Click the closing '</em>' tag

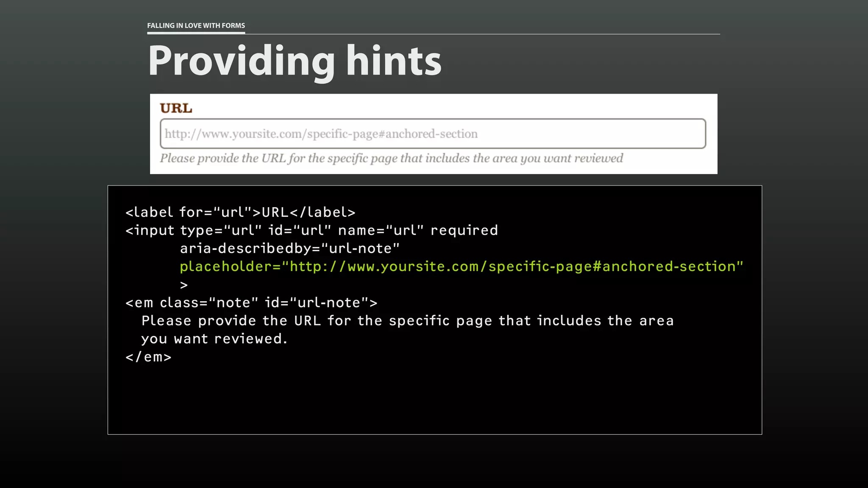148,357
